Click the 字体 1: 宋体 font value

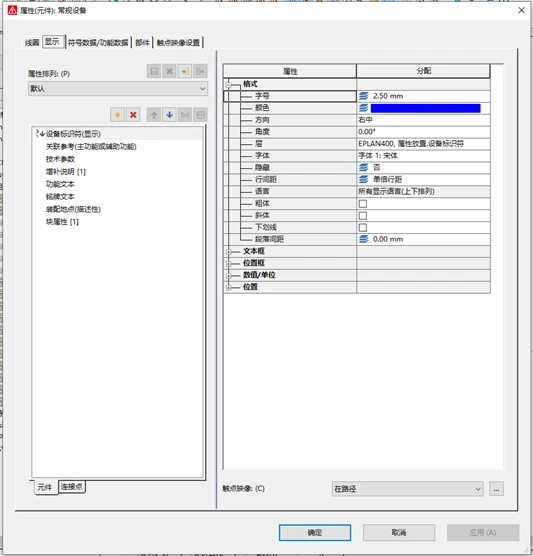tap(378, 156)
